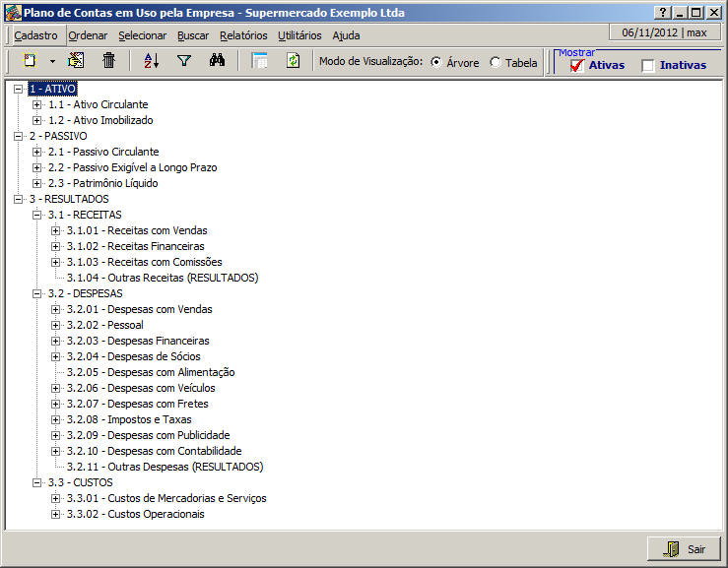Enable the Inativas checkbox
The height and width of the screenshot is (568, 728).
coord(648,66)
